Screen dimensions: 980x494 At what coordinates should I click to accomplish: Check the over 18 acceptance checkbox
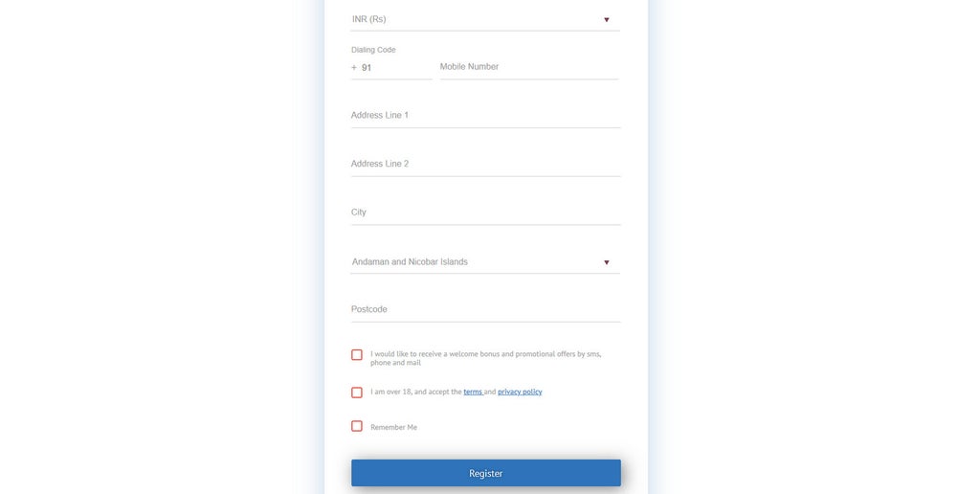click(x=357, y=393)
